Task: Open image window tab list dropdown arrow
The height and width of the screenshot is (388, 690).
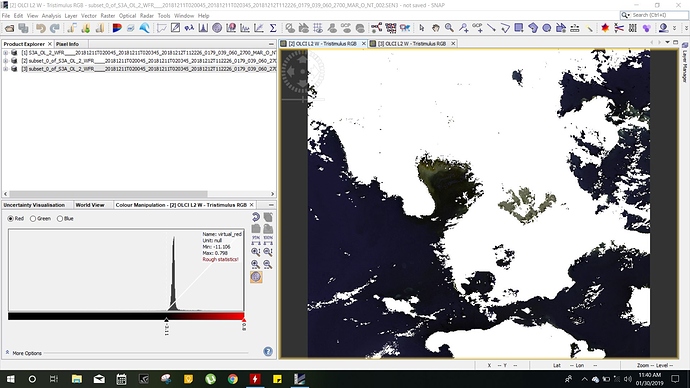Action: (x=668, y=42)
